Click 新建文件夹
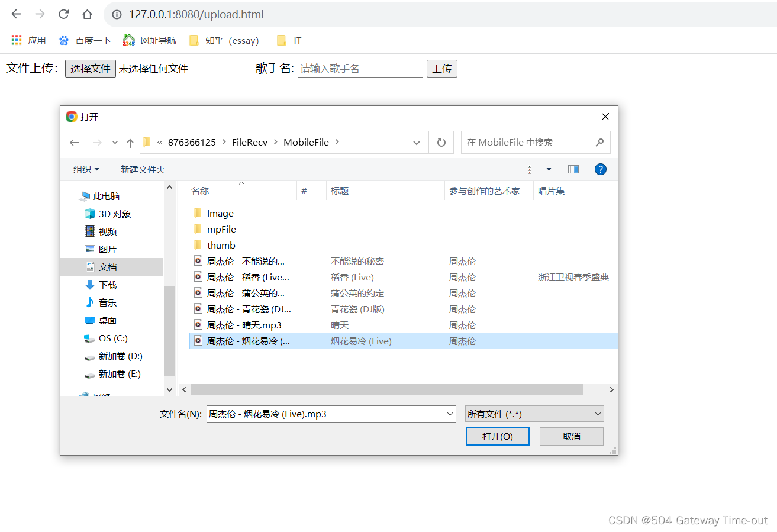The image size is (777, 532). click(x=143, y=169)
